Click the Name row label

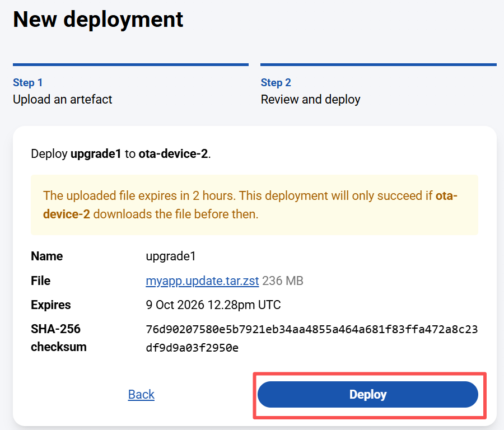click(x=47, y=256)
